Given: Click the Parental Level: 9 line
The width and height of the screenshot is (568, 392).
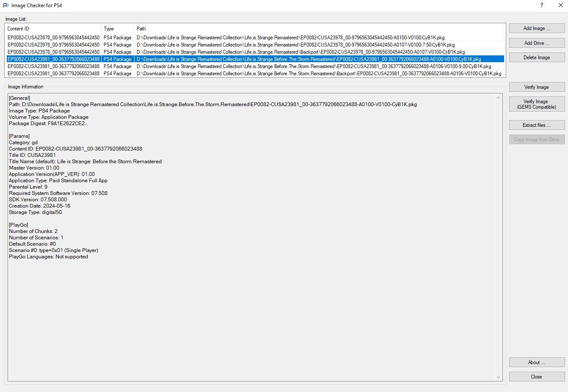Looking at the screenshot, I should click(x=28, y=187).
